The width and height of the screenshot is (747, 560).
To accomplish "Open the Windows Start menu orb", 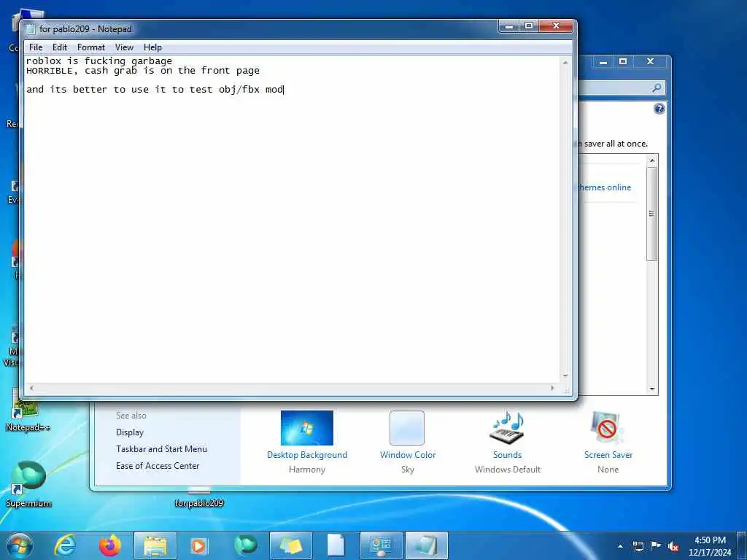I will pyautogui.click(x=20, y=545).
